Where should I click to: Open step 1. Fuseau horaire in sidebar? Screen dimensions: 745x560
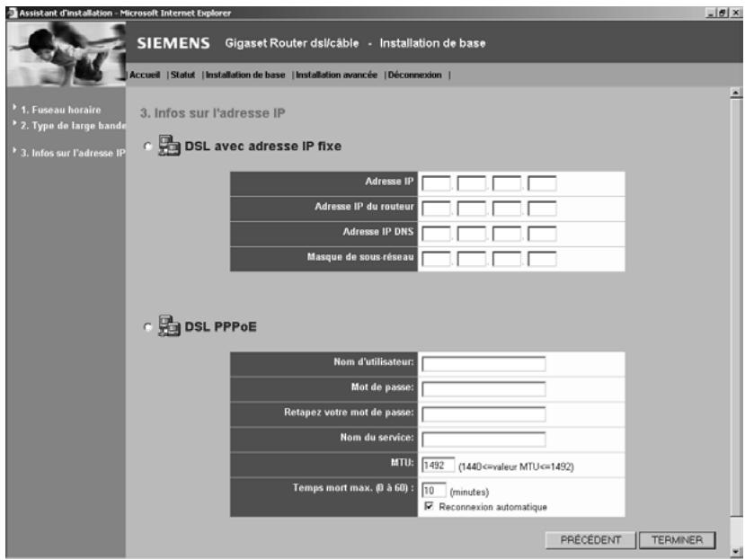click(61, 110)
